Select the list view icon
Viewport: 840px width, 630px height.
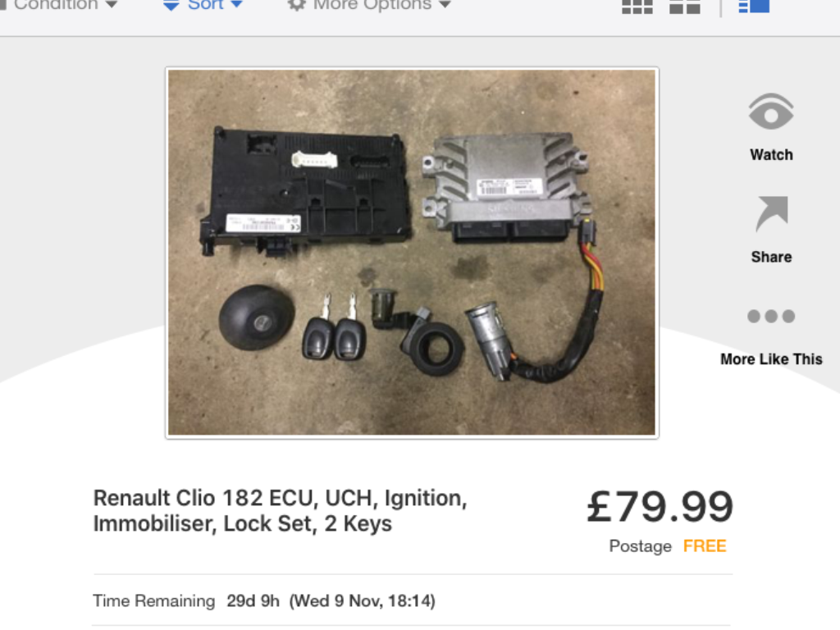coord(754,7)
